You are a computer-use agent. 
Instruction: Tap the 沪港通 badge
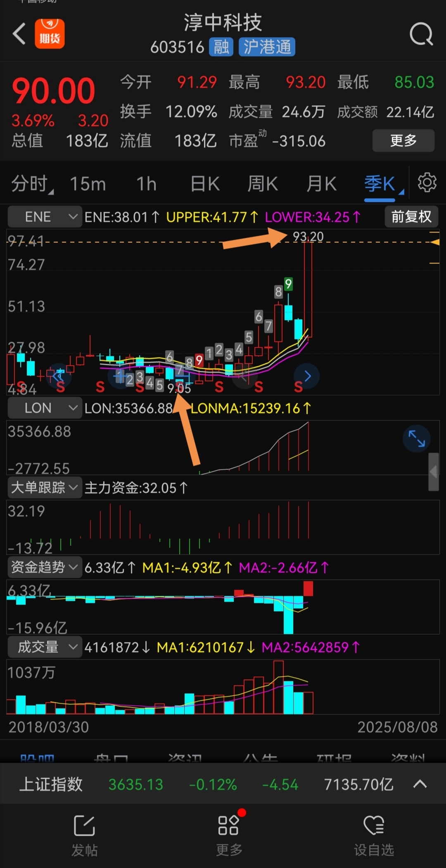tap(267, 47)
